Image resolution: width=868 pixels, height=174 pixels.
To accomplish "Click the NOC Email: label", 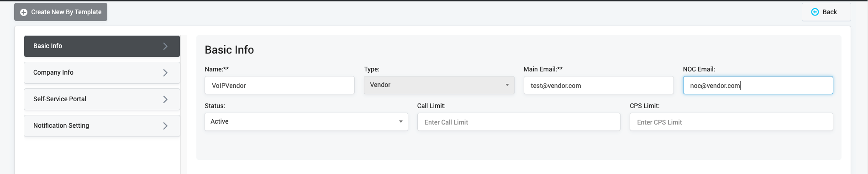I will (x=699, y=69).
